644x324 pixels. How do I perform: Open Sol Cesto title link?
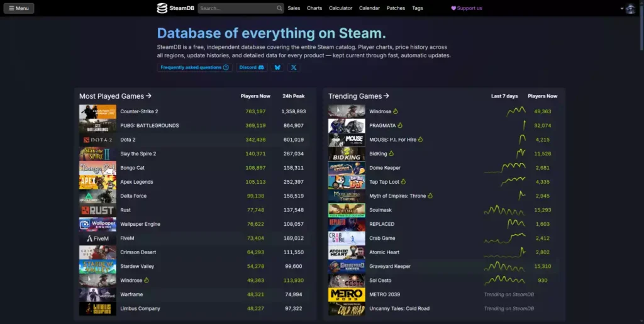click(x=380, y=281)
